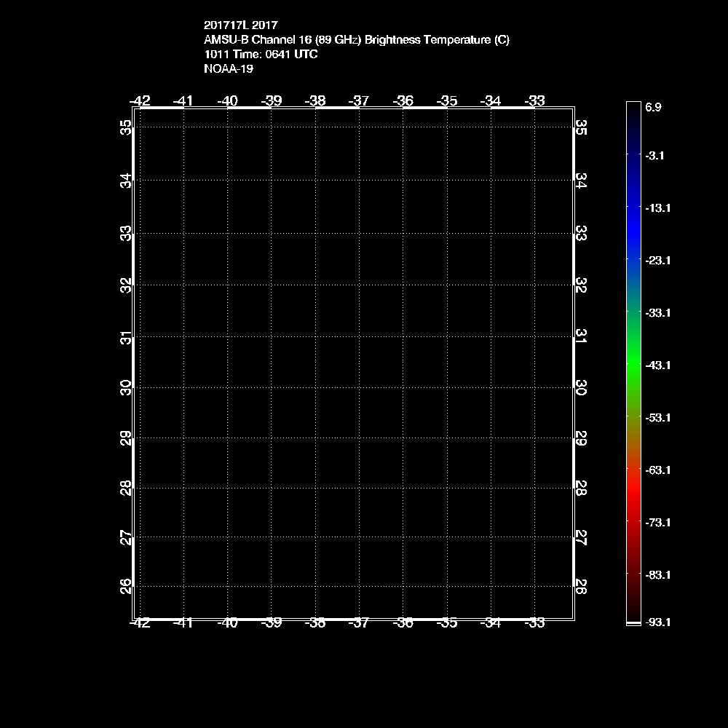Pick the bright green section of the color bar

[x=633, y=357]
